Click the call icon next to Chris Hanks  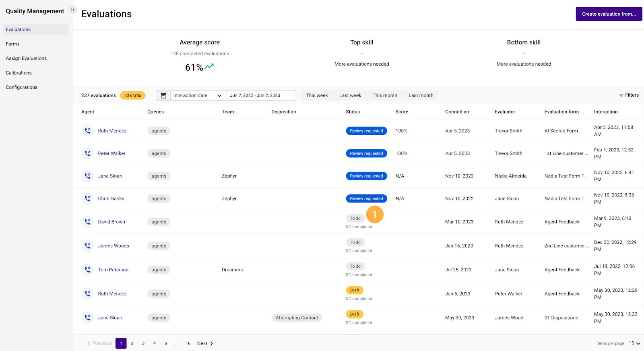[87, 198]
